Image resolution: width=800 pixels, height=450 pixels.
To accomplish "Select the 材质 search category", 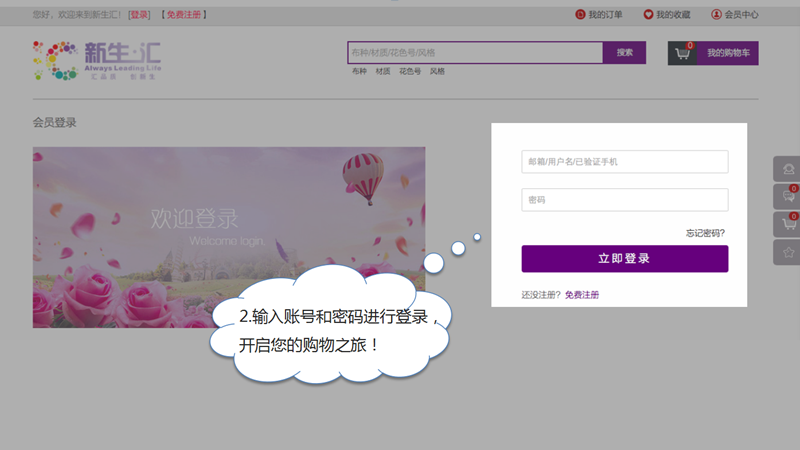I will 383,71.
